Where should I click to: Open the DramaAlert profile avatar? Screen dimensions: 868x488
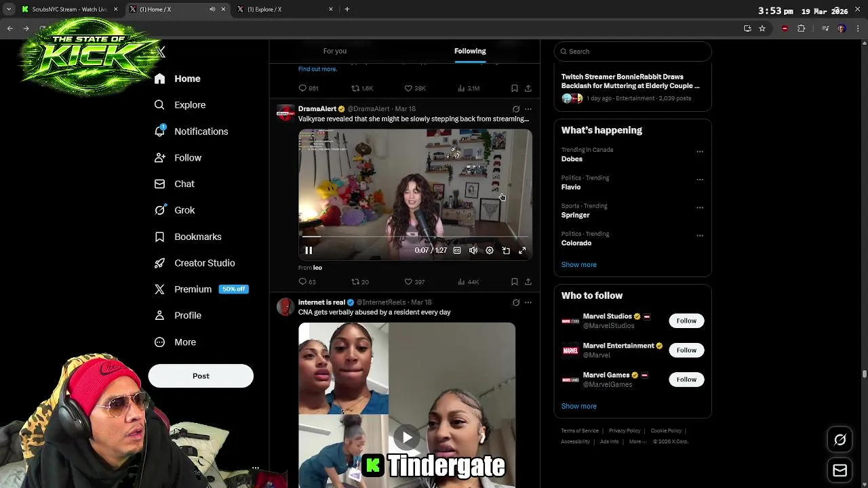pos(285,113)
